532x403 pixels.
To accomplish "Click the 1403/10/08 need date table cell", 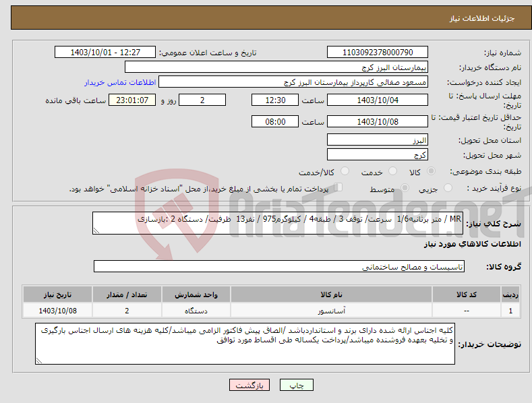I will pos(58,311).
